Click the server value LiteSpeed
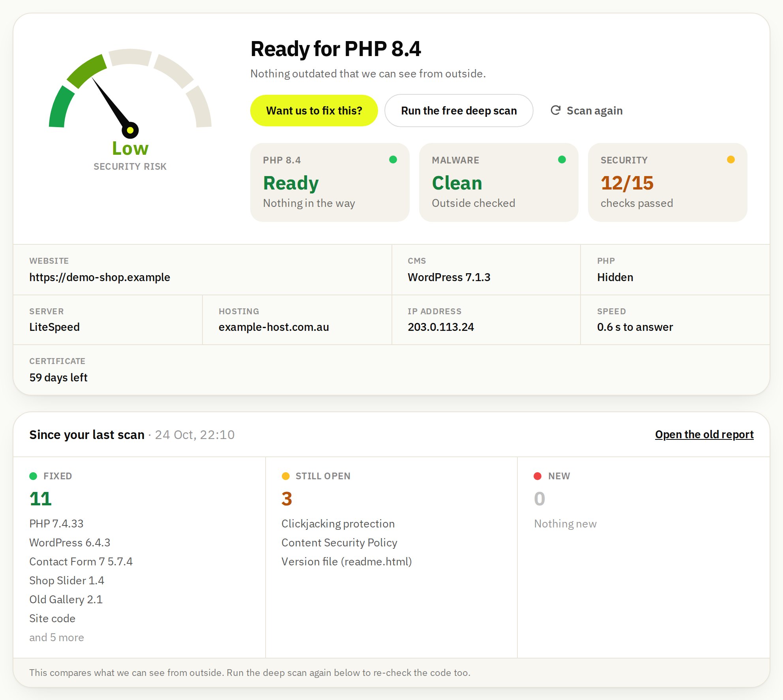Image resolution: width=783 pixels, height=700 pixels. [x=54, y=327]
